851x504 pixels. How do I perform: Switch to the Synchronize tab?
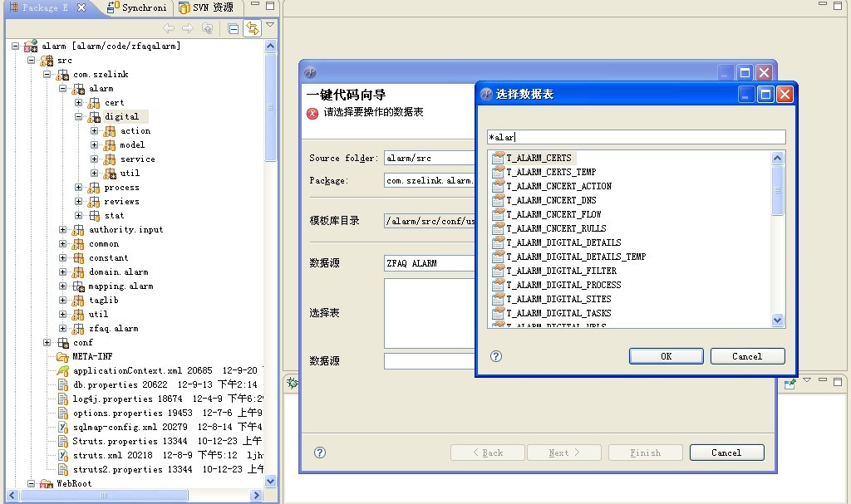click(x=137, y=7)
